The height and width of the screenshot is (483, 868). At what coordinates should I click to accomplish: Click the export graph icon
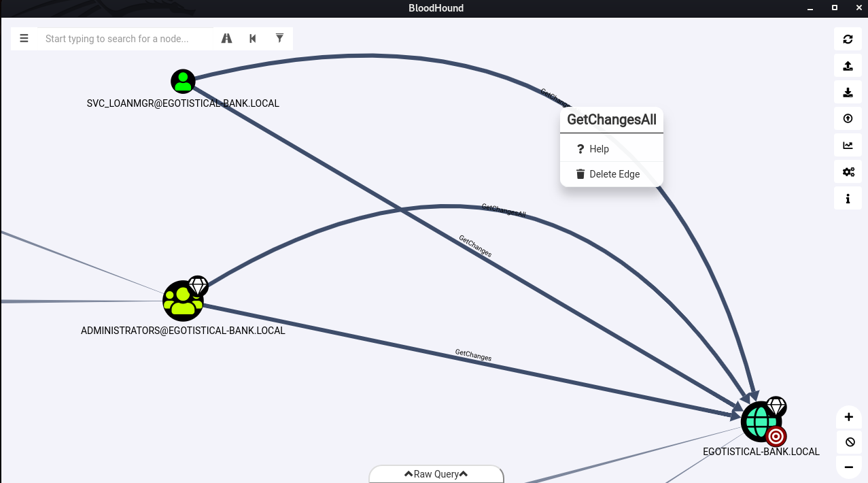click(848, 66)
